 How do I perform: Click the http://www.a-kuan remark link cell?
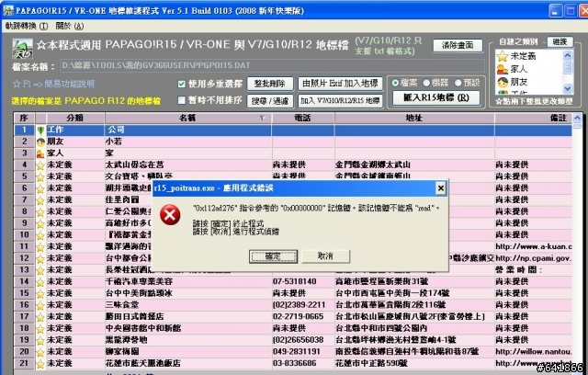[x=534, y=246]
